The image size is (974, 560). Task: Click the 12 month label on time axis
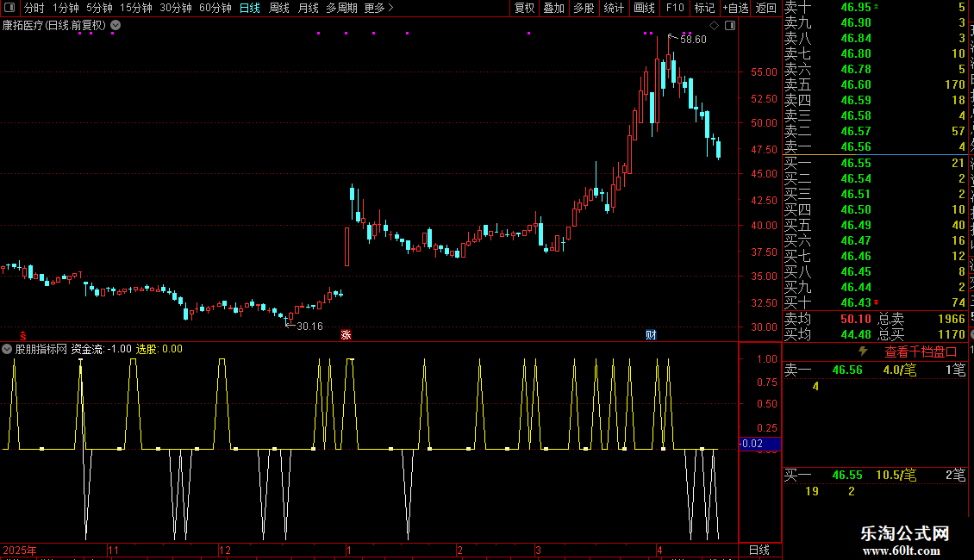click(225, 550)
